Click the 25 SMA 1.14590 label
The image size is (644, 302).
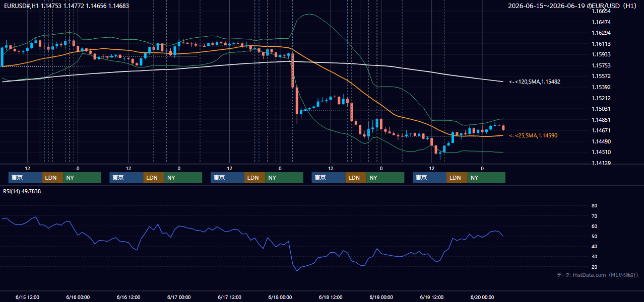click(533, 135)
